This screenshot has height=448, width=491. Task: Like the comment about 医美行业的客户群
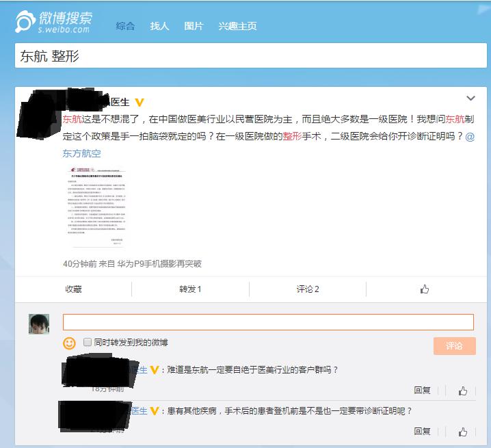point(463,391)
